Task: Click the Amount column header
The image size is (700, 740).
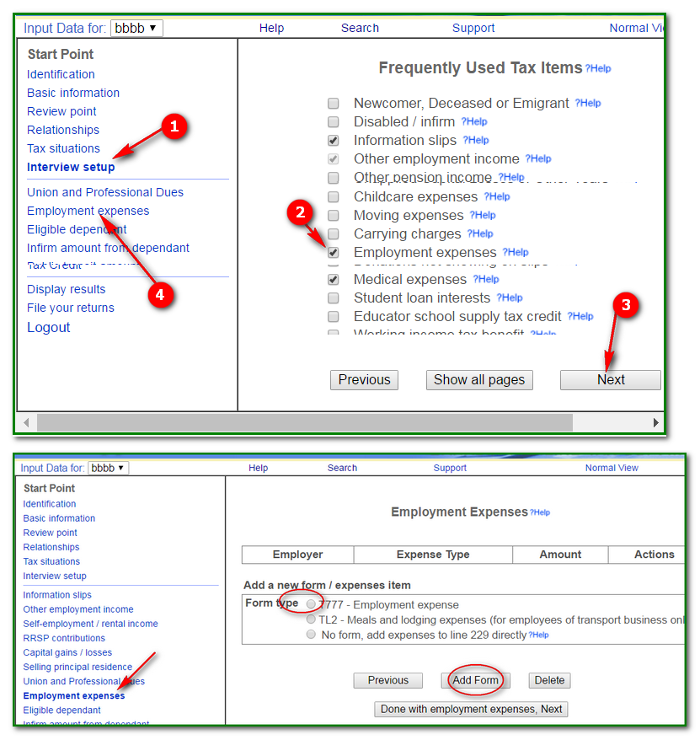Action: click(x=560, y=555)
